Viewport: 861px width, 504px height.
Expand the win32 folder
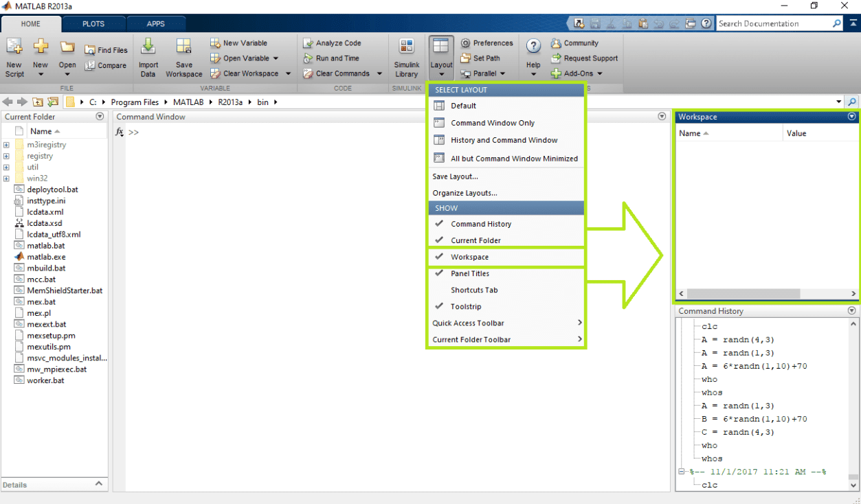pos(6,179)
